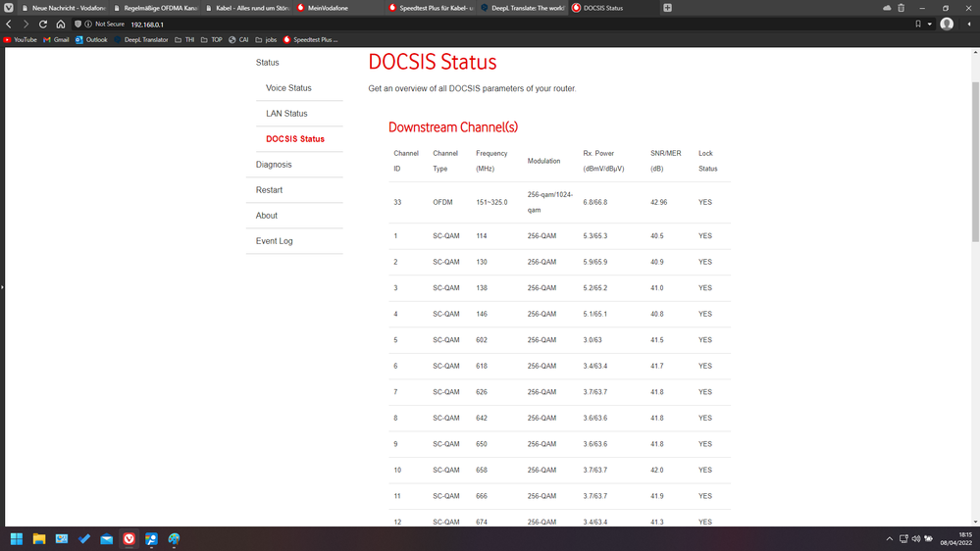Image resolution: width=980 pixels, height=551 pixels.
Task: Open the THI bookmarks folder
Action: 184,39
